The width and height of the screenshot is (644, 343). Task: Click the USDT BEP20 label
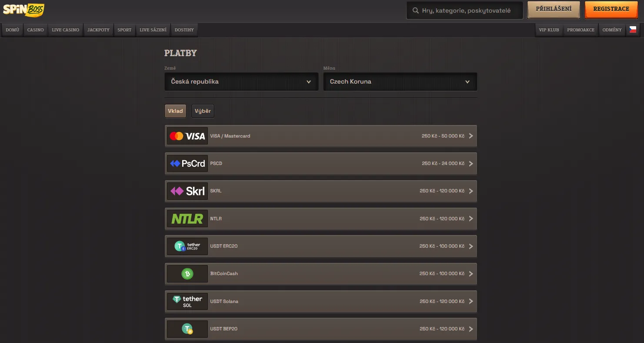point(224,329)
